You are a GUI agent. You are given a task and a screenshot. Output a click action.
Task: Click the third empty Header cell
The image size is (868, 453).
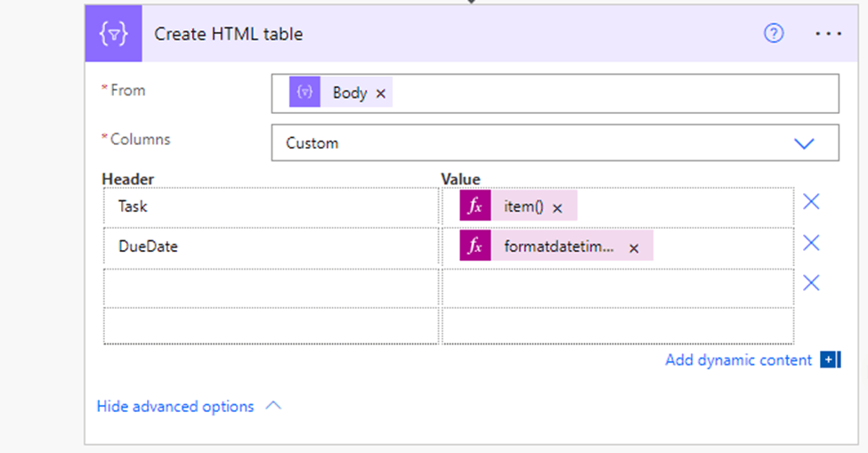[272, 287]
